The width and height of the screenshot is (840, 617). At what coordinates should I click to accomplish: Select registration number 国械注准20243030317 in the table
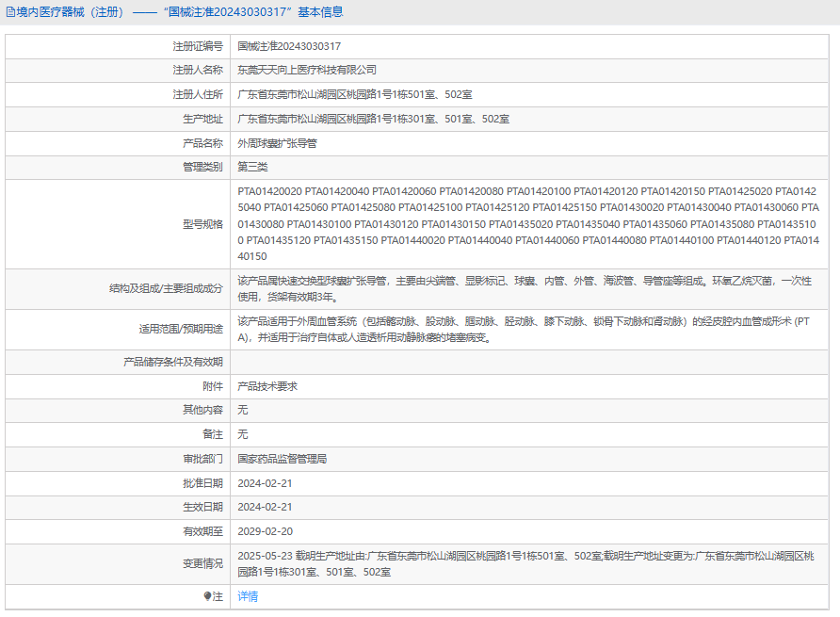(289, 45)
